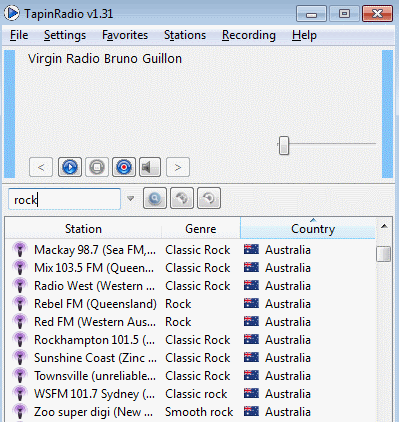Sort list by Country column header
The height and width of the screenshot is (422, 399).
[x=308, y=228]
